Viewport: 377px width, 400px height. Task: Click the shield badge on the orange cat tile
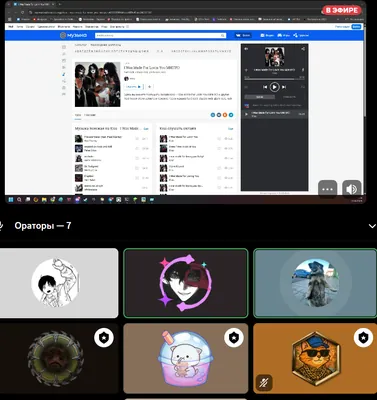click(x=363, y=338)
